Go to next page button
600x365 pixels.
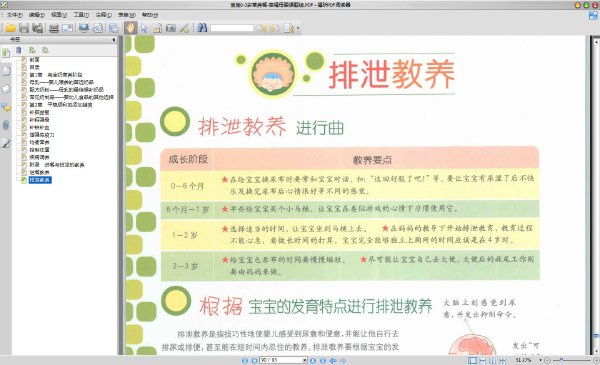point(313,360)
